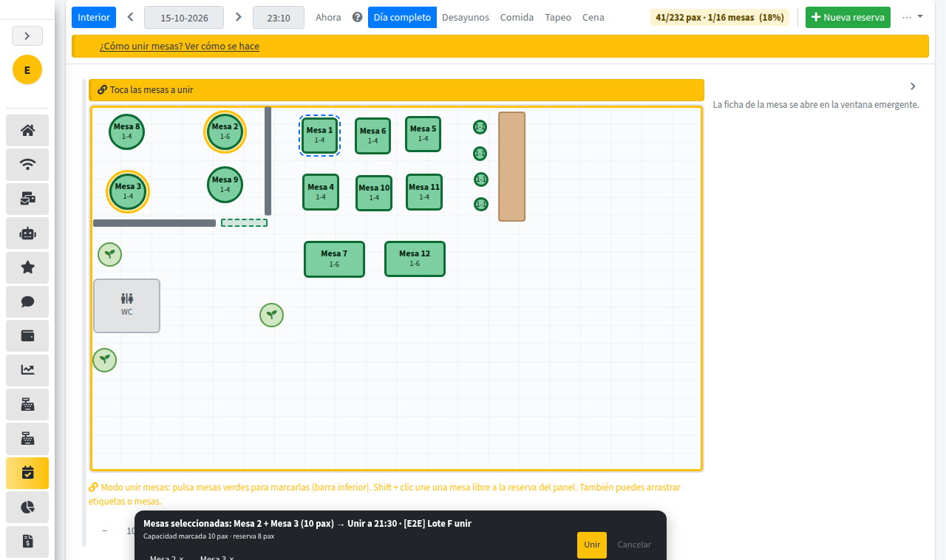Click the Nueva reserva button
This screenshot has width=946, height=560.
pyautogui.click(x=848, y=17)
